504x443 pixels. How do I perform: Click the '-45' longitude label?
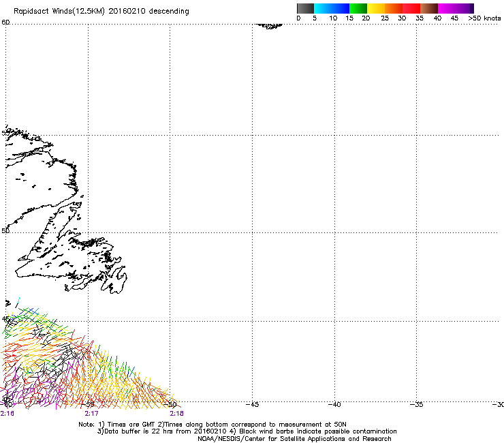(252, 404)
